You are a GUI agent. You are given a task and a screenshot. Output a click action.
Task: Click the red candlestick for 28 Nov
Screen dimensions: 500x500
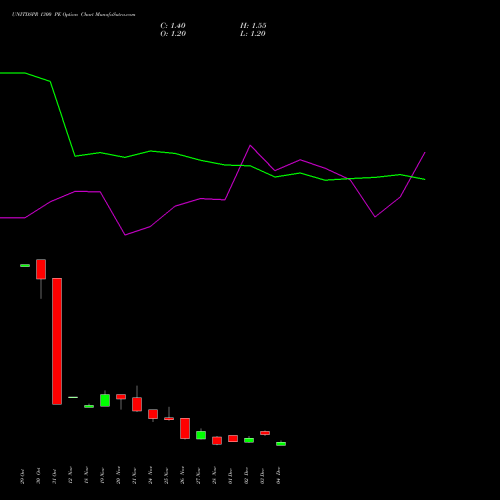217,441
